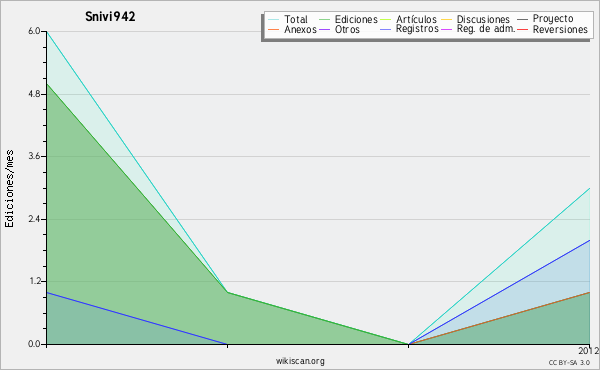Click the orange Anexos legend line swatch
The image size is (600, 370).
click(x=274, y=29)
